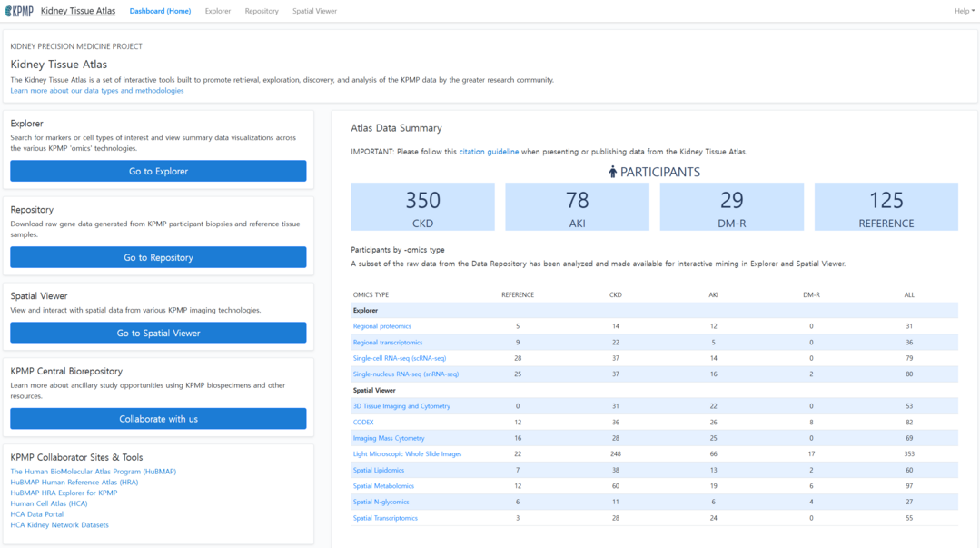Visit the Human Cell Atlas (HCA) link
980x548 pixels.
click(x=49, y=503)
